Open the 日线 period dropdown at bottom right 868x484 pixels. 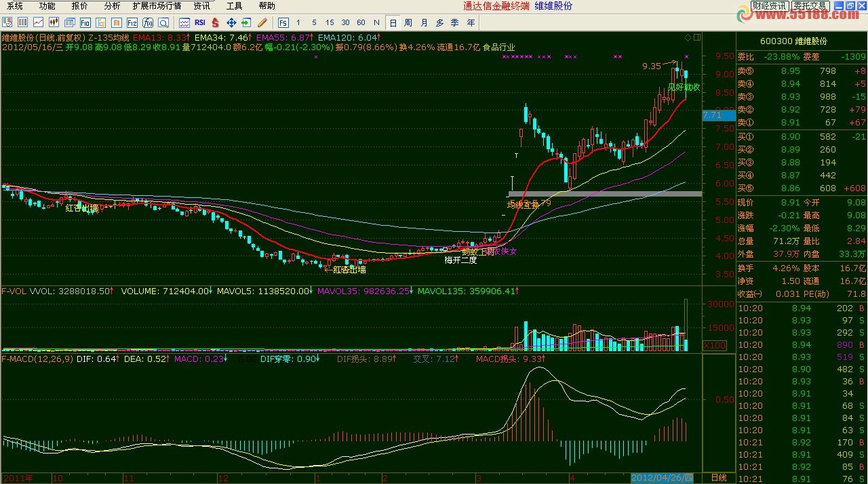click(717, 477)
